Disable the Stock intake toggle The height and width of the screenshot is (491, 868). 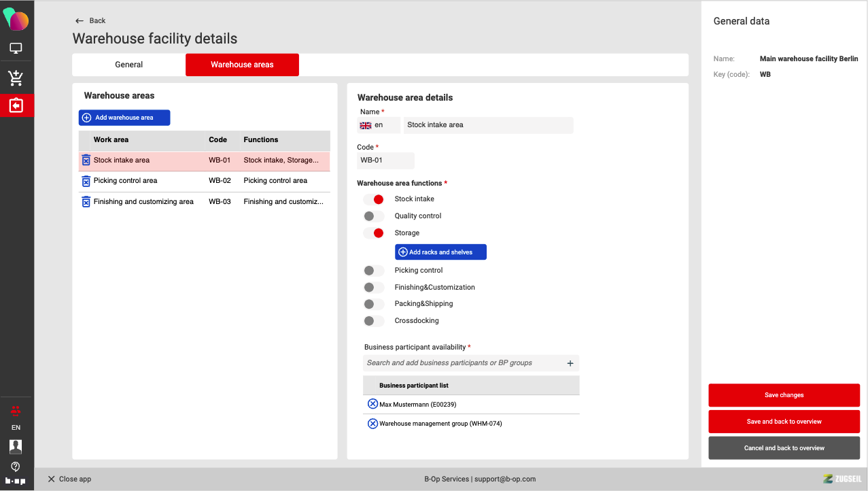(x=374, y=199)
